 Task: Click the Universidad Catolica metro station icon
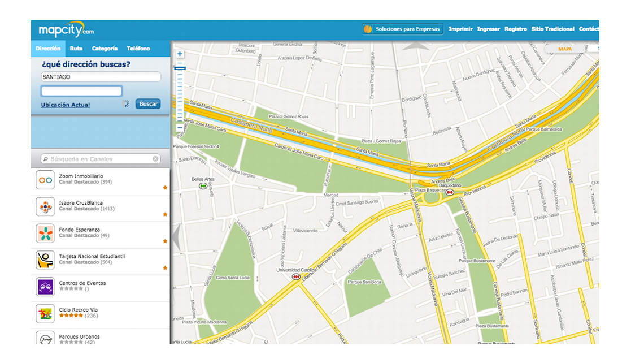click(295, 276)
